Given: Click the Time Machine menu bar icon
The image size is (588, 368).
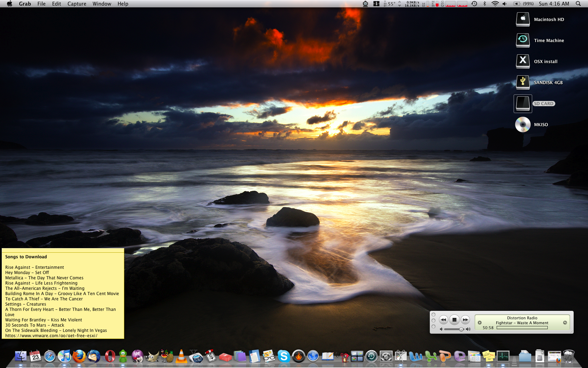Looking at the screenshot, I should [474, 4].
